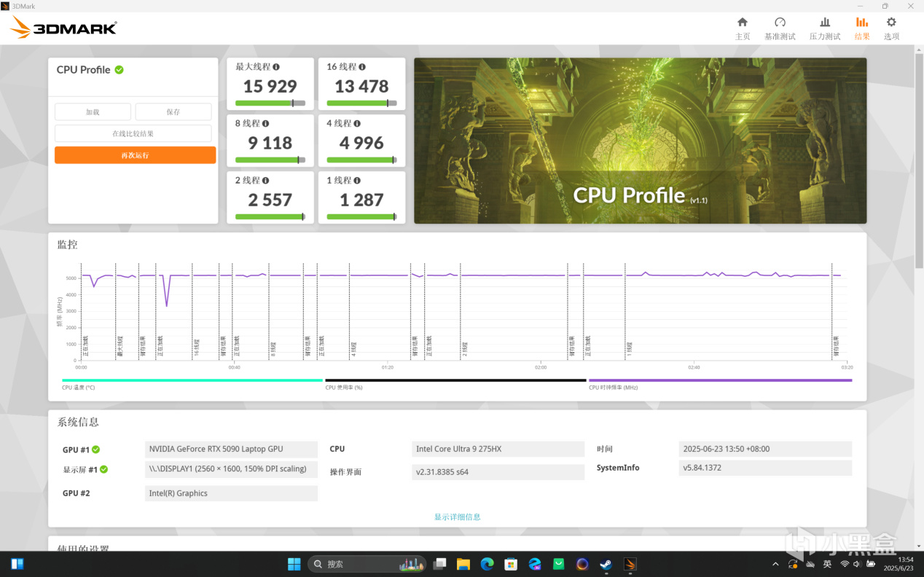The height and width of the screenshot is (577, 924).
Task: Click the 保存 save button
Action: click(x=173, y=111)
